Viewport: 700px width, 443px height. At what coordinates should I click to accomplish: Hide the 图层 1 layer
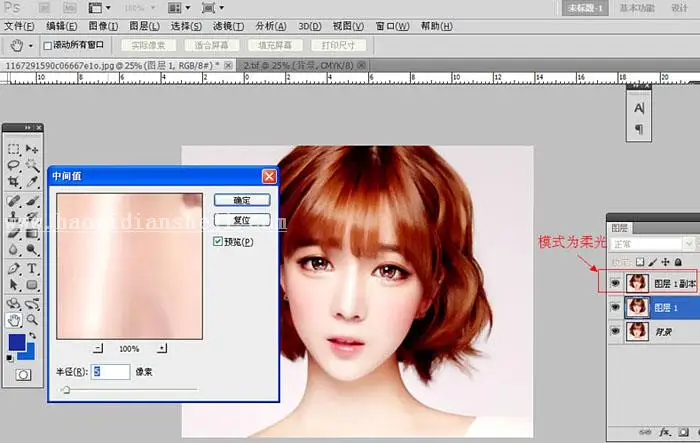(615, 307)
